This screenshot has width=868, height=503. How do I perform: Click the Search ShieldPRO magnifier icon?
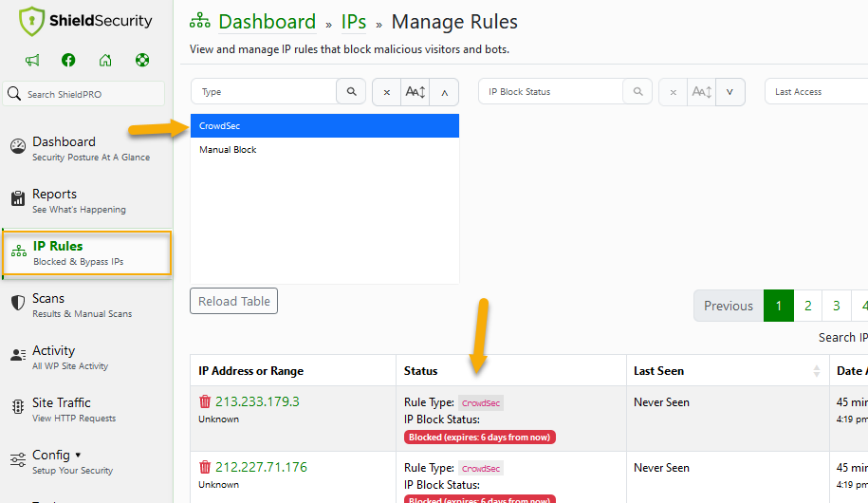click(14, 94)
